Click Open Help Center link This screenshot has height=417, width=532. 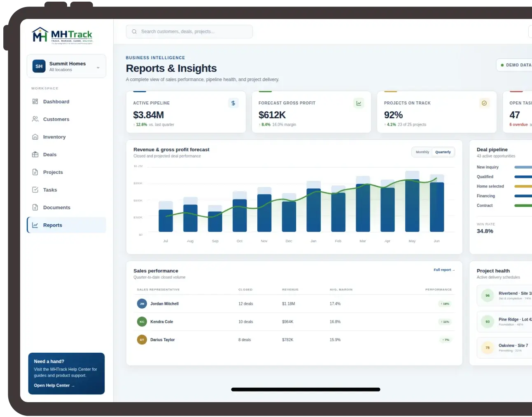[54, 386]
